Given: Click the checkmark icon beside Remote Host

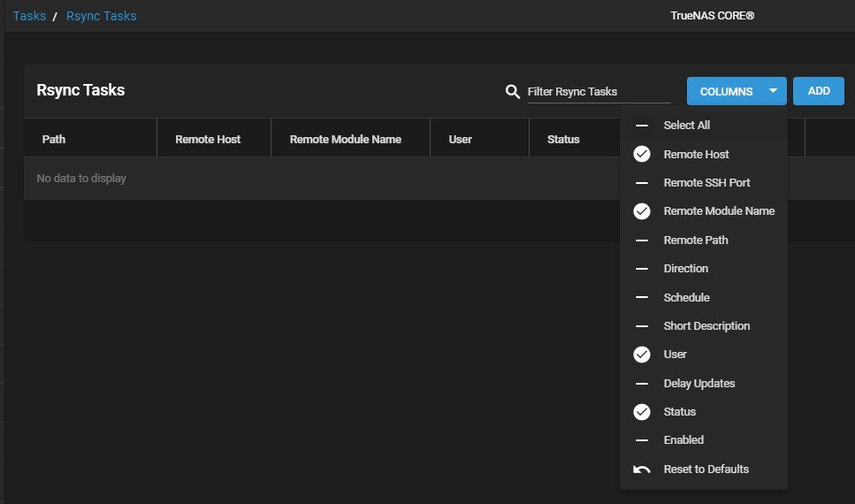Looking at the screenshot, I should tap(642, 155).
